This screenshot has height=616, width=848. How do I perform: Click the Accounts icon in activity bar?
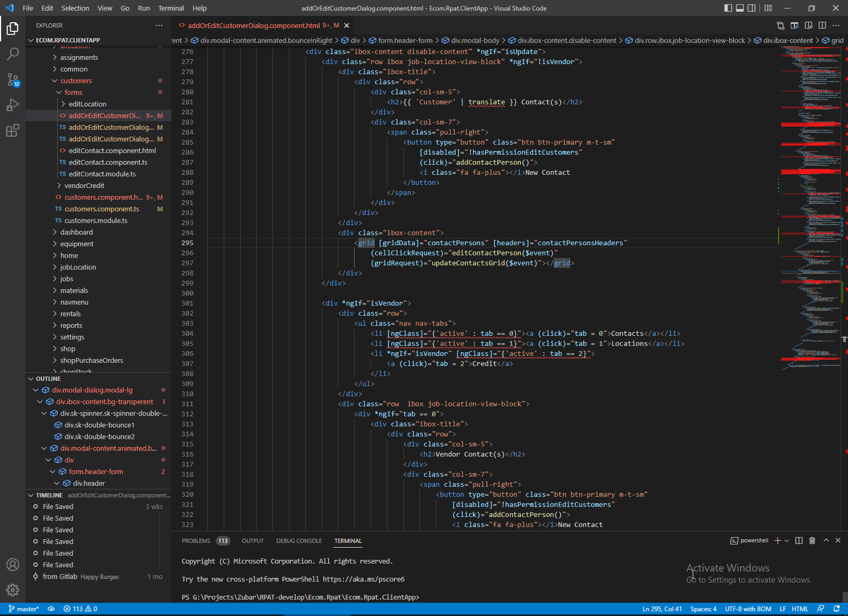pyautogui.click(x=13, y=565)
